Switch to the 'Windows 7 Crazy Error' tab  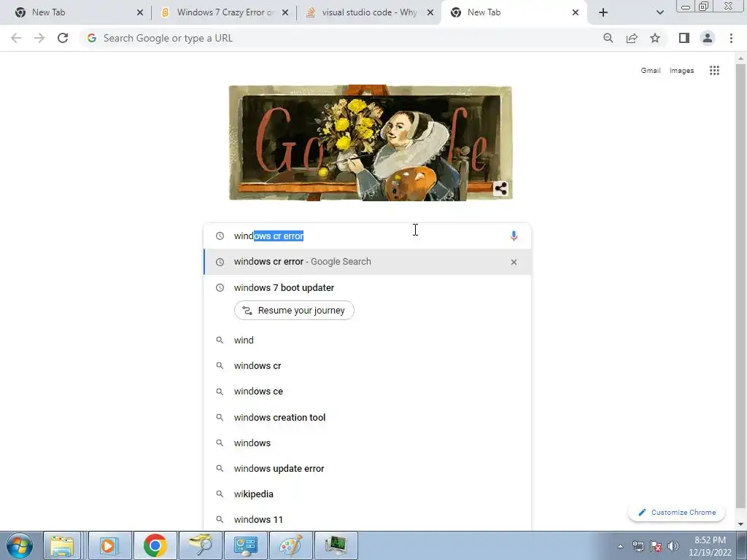(x=223, y=12)
